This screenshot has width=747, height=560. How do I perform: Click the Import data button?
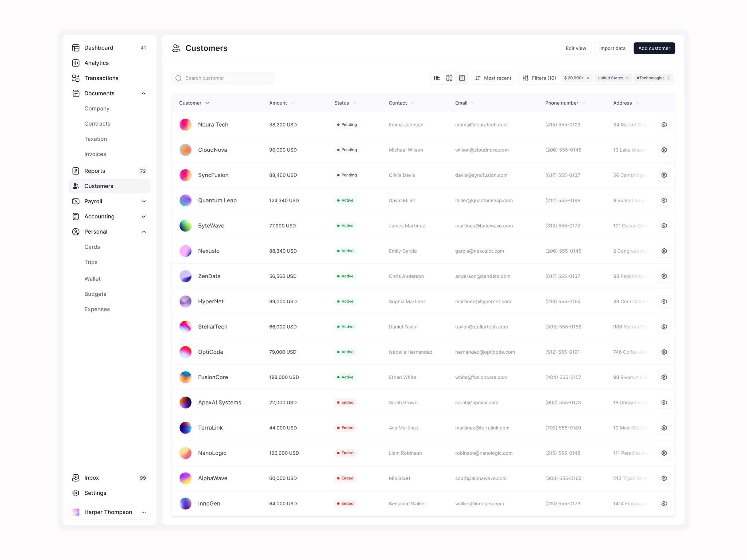(612, 48)
